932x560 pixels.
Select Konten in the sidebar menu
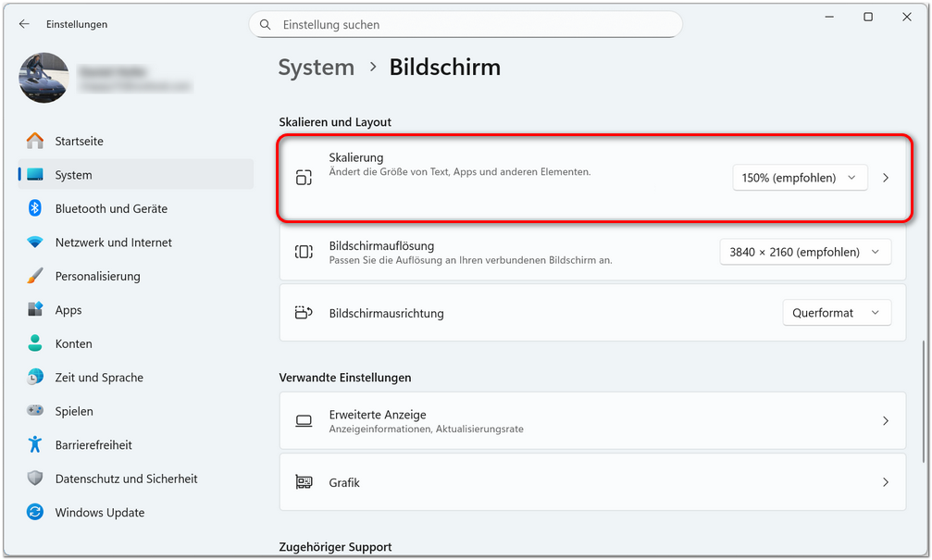(73, 343)
